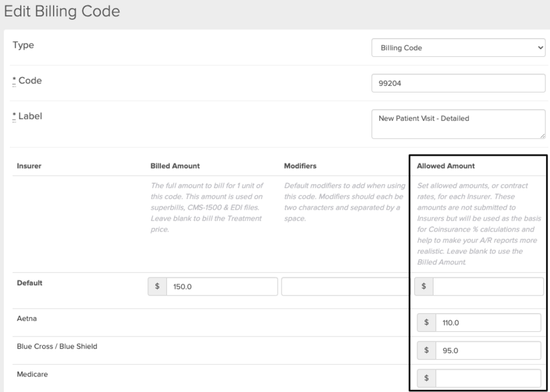
Task: Click the Default Billed Amount field showing 150.0
Action: tap(221, 287)
